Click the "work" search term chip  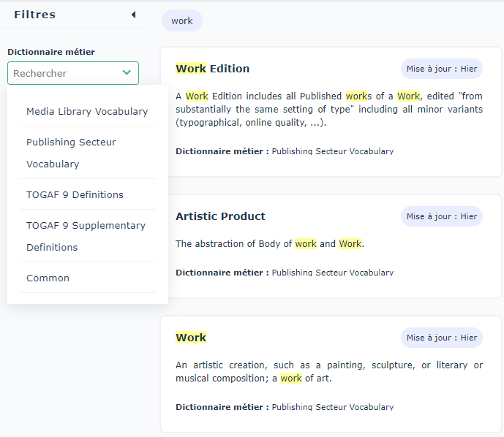point(182,20)
